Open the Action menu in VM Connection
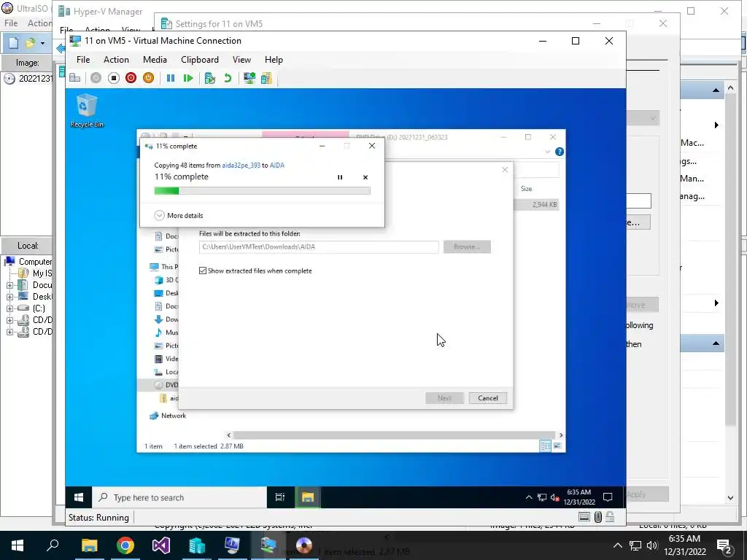747x560 pixels. tap(116, 60)
